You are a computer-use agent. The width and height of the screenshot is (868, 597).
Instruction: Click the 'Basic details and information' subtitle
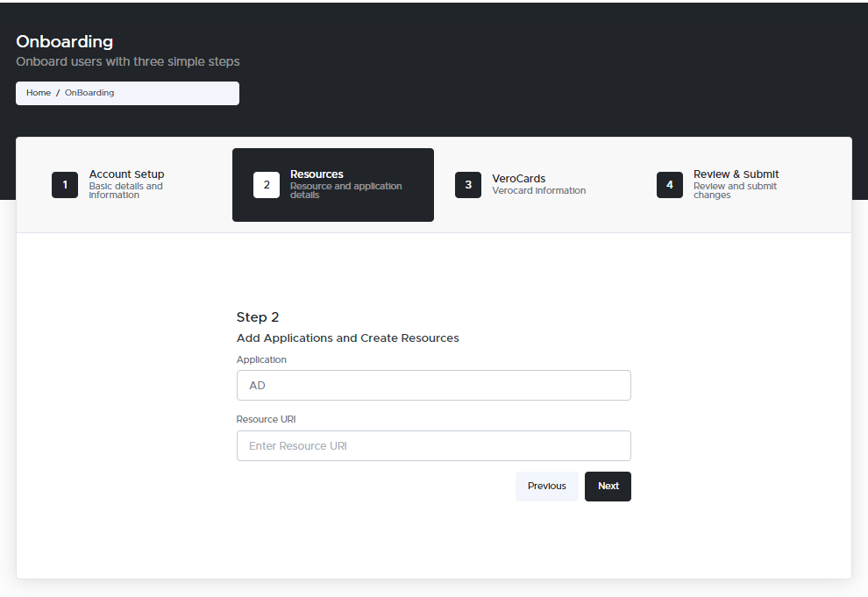(x=124, y=190)
